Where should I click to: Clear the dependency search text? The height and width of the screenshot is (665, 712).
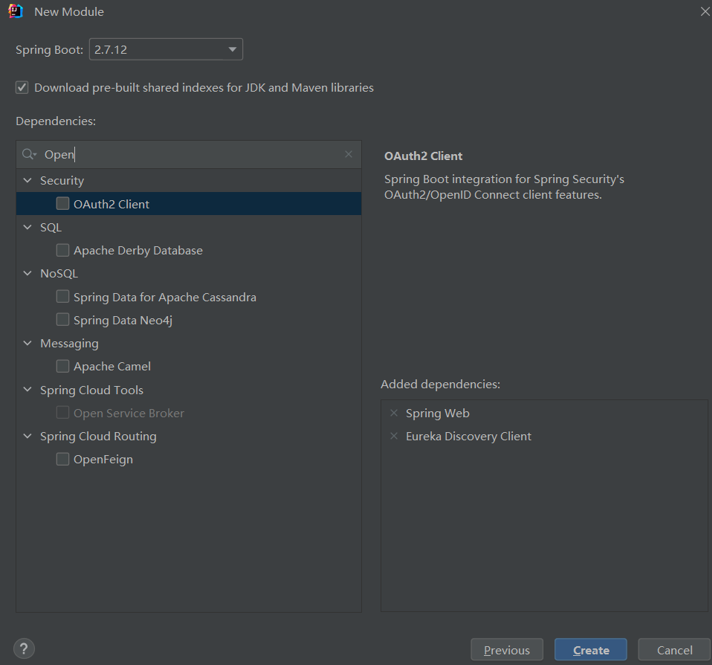pos(348,154)
